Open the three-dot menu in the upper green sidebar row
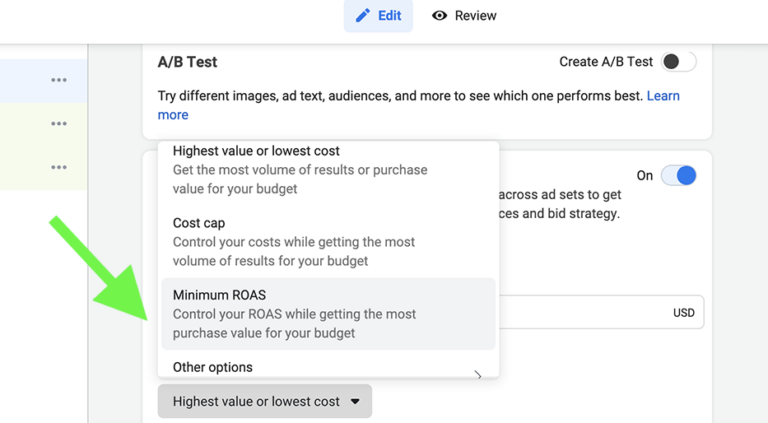 [59, 123]
